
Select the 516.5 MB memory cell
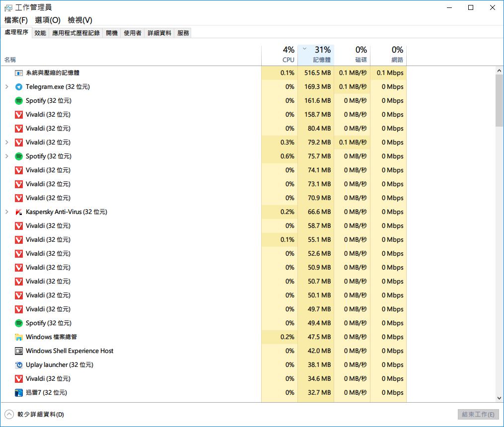(316, 73)
